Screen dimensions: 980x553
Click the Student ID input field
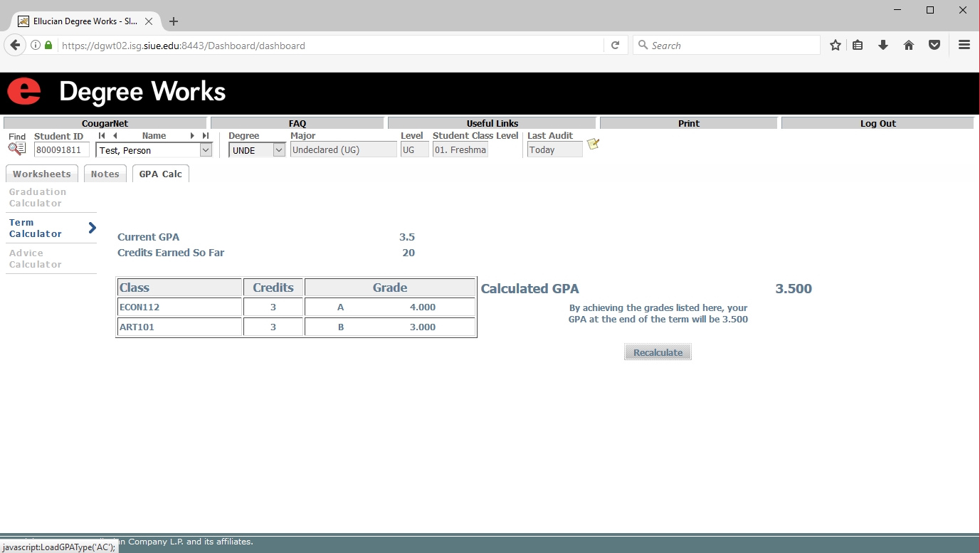point(62,150)
